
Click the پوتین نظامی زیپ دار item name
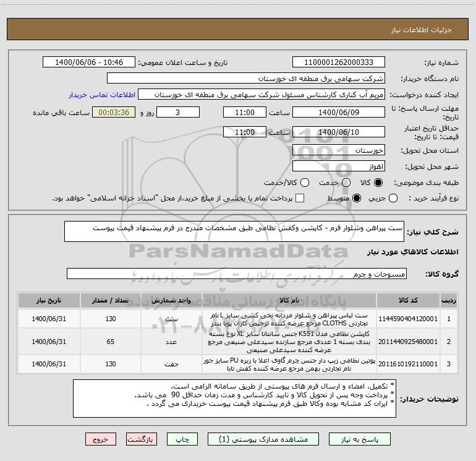289,364
